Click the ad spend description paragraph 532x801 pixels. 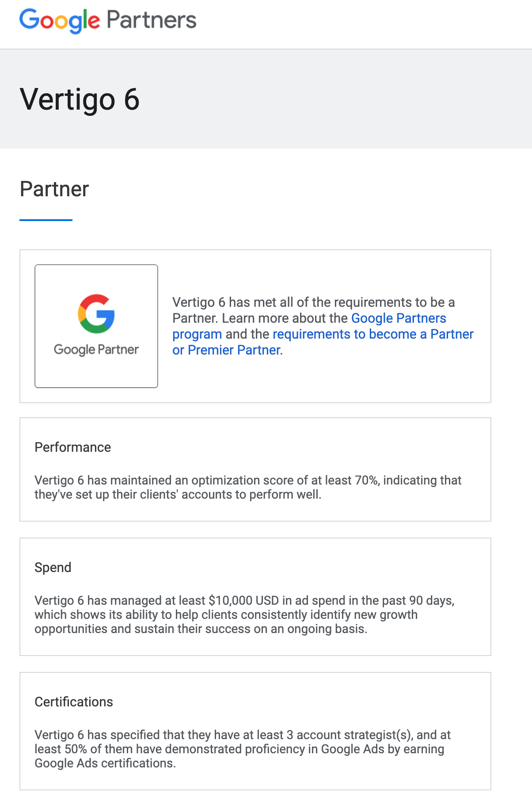244,614
